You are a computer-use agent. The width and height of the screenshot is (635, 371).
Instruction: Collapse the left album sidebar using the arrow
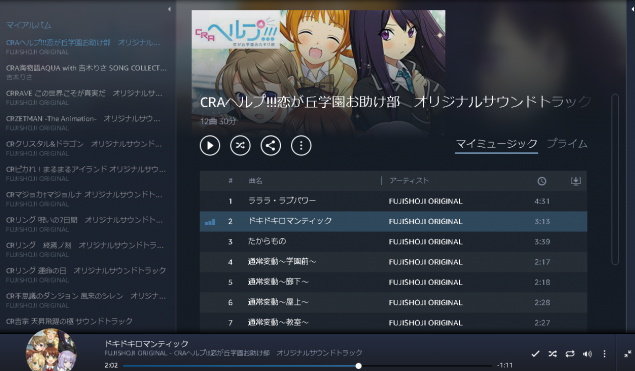tap(169, 9)
